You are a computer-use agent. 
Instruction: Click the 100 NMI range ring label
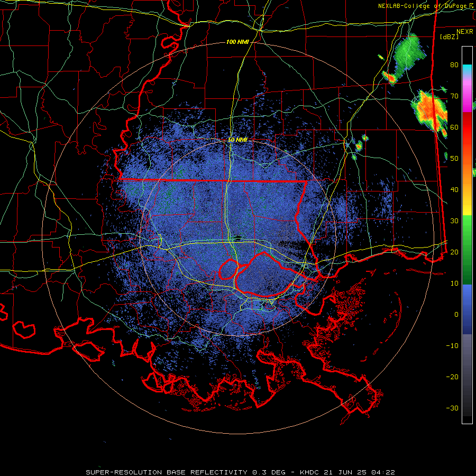[x=237, y=42]
